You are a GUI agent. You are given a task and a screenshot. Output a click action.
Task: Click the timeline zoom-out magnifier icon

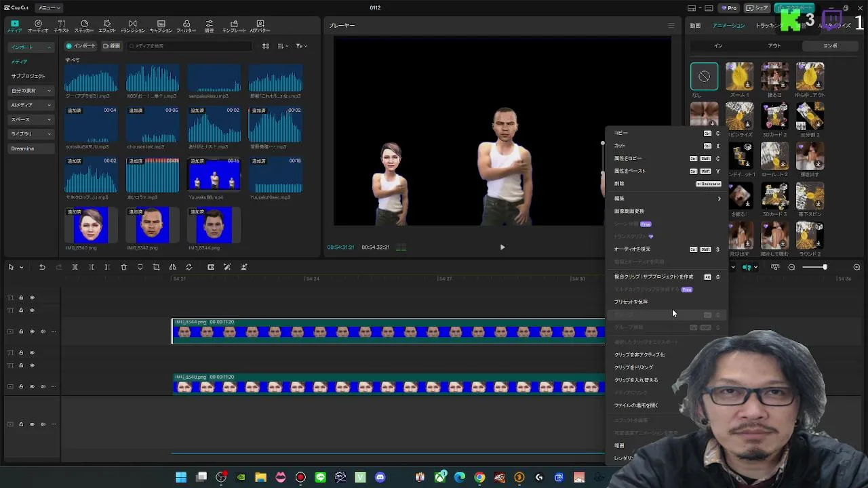pyautogui.click(x=791, y=267)
